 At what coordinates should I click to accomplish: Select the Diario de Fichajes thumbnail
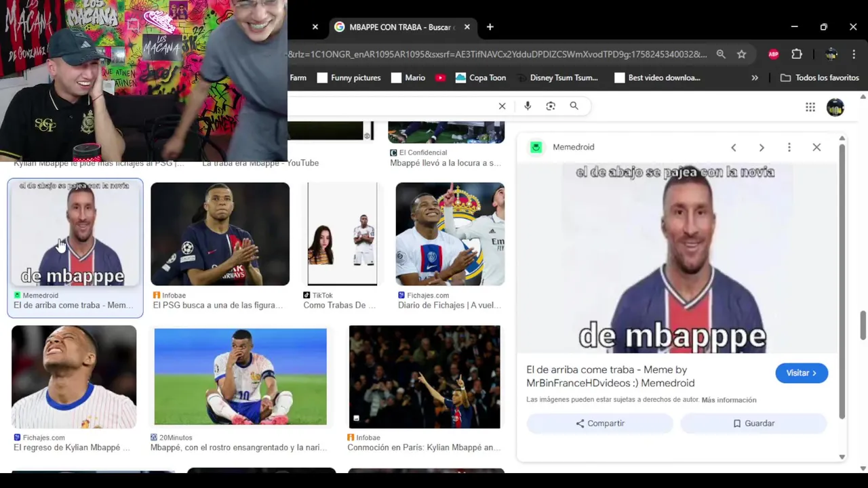(450, 234)
